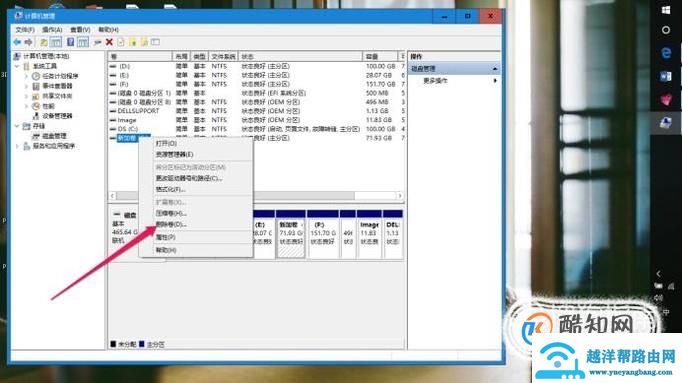
Task: Click the Cortana circle icon on taskbar
Action: point(665,30)
